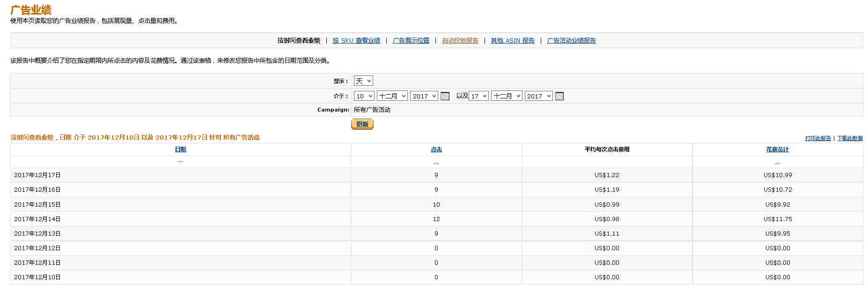Open the start day dropdown showing 10
868x298 pixels.
coord(364,96)
